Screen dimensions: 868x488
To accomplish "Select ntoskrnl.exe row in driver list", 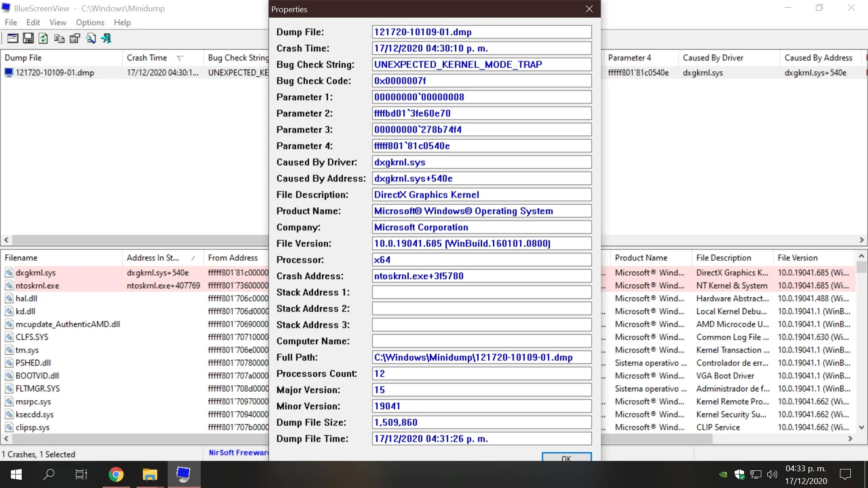I will tap(38, 286).
